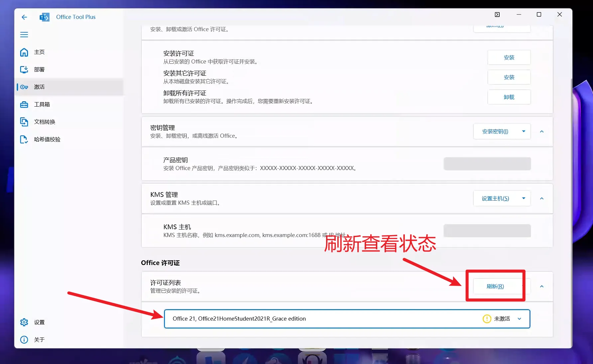Click the 卸载所有许可证 heading
Image resolution: width=593 pixels, height=364 pixels.
coord(185,93)
